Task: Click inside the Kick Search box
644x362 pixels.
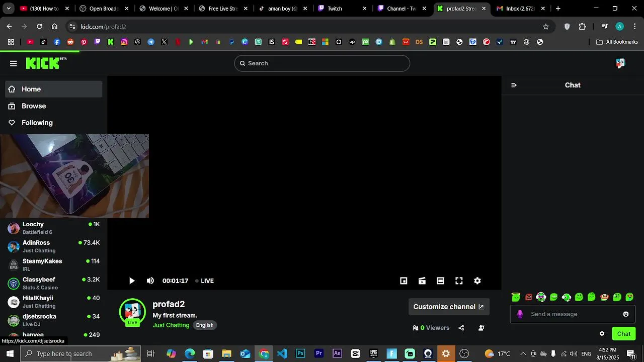Action: point(322,63)
